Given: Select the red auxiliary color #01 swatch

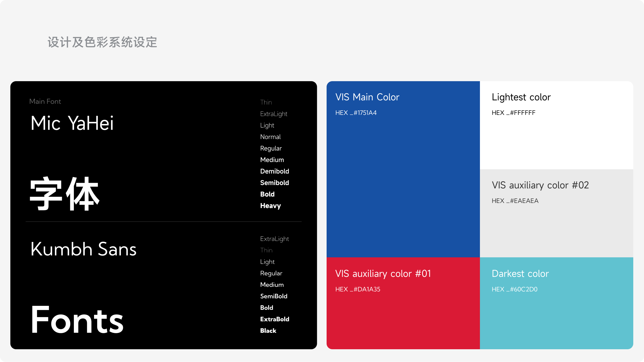Looking at the screenshot, I should [x=403, y=319].
